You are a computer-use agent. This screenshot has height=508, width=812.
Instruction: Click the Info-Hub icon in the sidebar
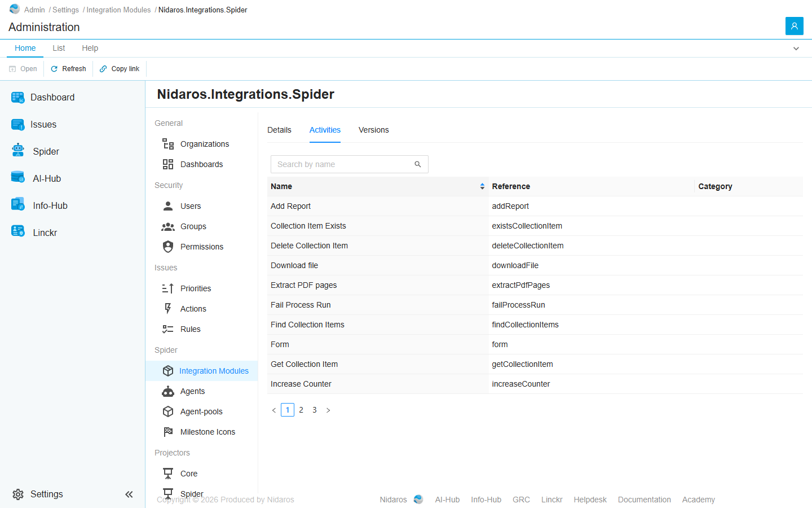click(18, 204)
